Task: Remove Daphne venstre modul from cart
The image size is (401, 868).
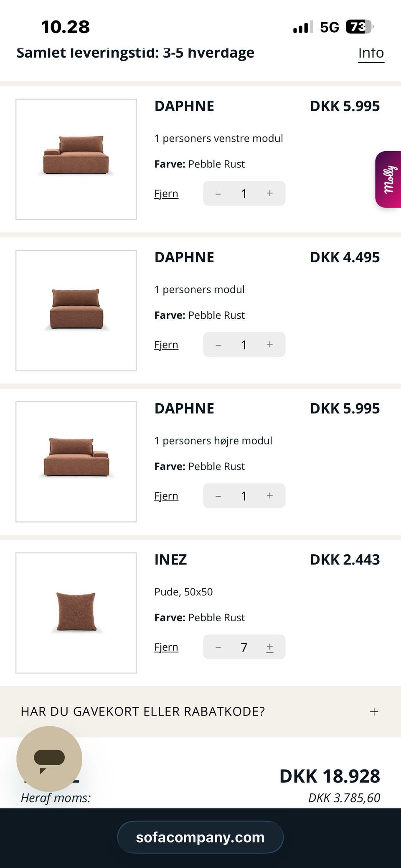Action: tap(166, 194)
